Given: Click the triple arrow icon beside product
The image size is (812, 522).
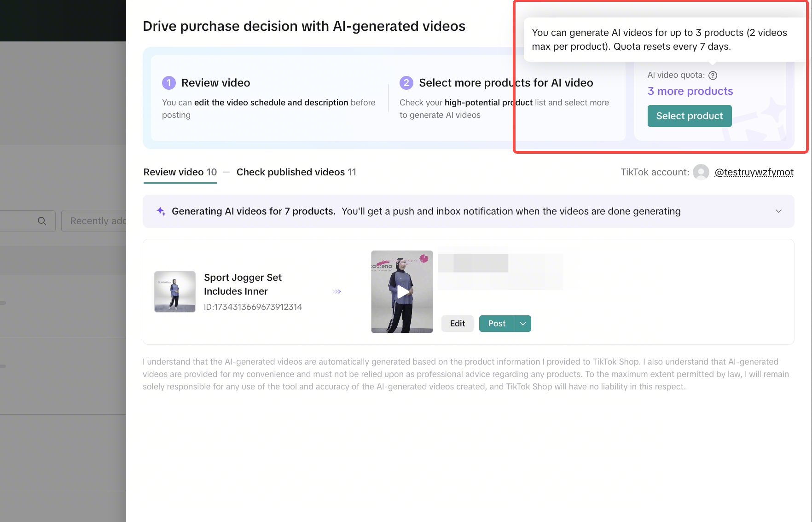Looking at the screenshot, I should (336, 291).
